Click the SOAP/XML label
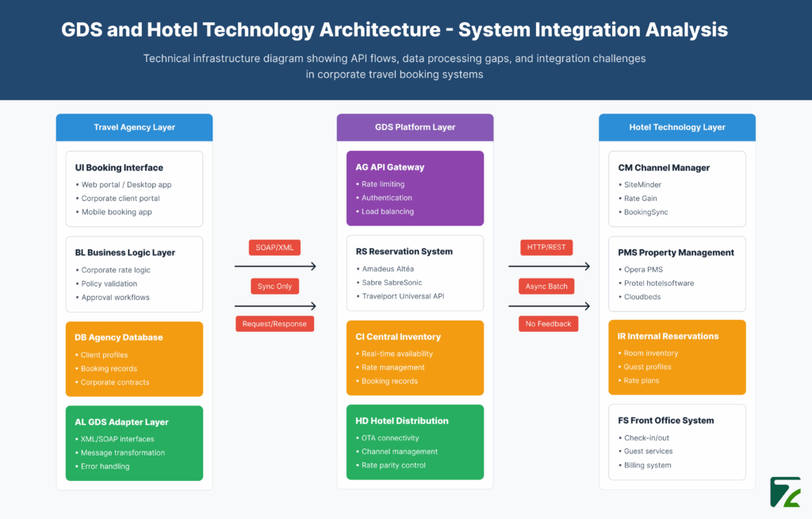Screen dimensions: 812x519 click(x=274, y=247)
